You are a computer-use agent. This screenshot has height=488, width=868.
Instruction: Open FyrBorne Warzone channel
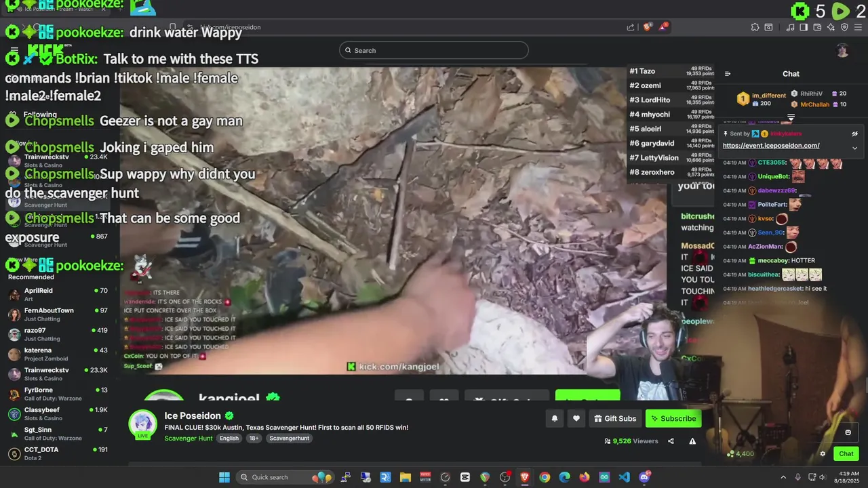58,394
